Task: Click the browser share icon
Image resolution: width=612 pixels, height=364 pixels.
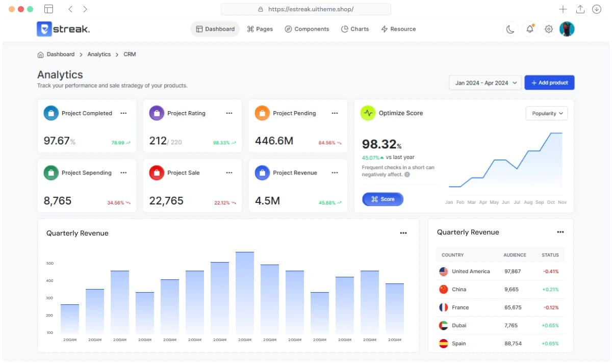Action: point(580,9)
